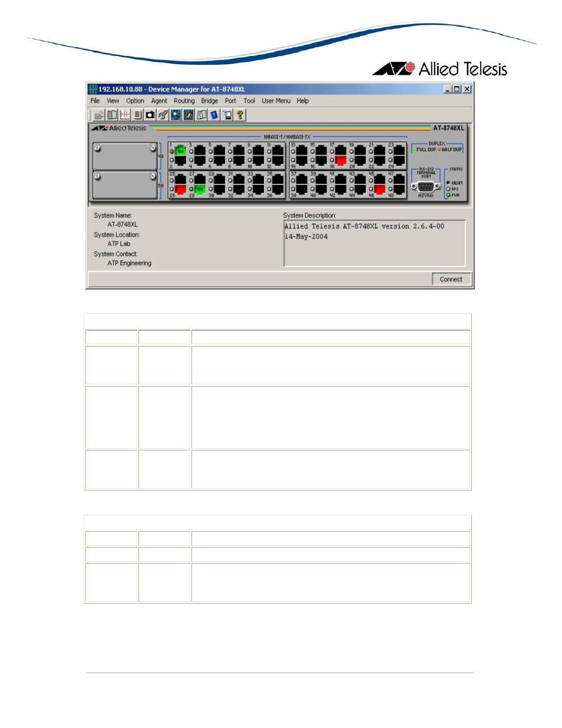Click the open book toolbar icon
The width and height of the screenshot is (562, 728).
(x=112, y=115)
